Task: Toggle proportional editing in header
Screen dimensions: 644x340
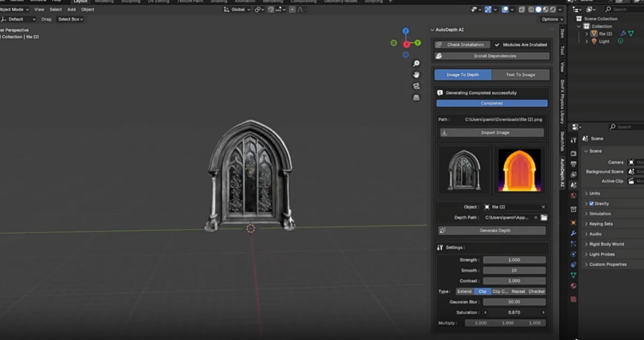Action: (x=292, y=9)
